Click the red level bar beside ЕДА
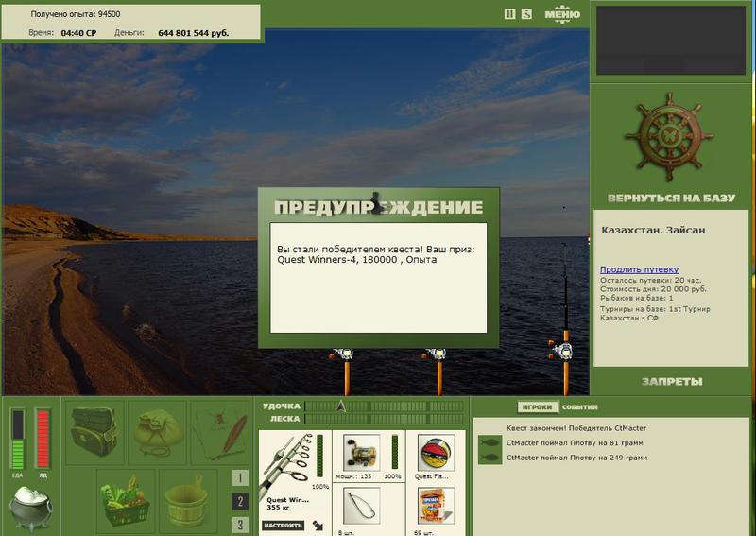 43,439
